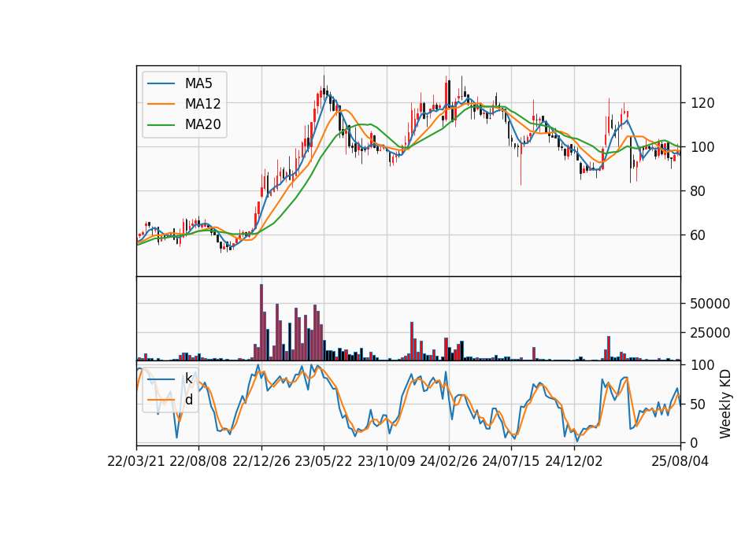756x543 pixels.
Task: Click the 50000 volume axis label
Action: point(710,304)
